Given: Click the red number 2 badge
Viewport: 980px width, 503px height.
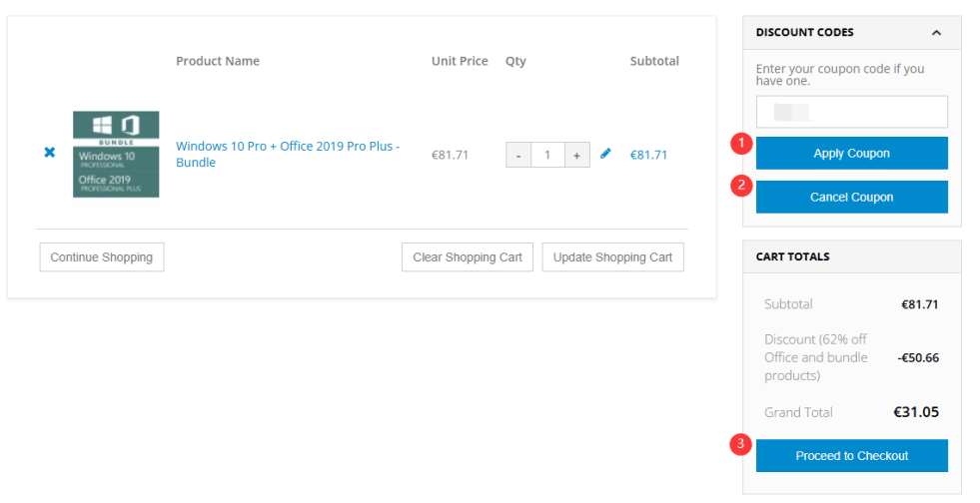Looking at the screenshot, I should click(740, 186).
